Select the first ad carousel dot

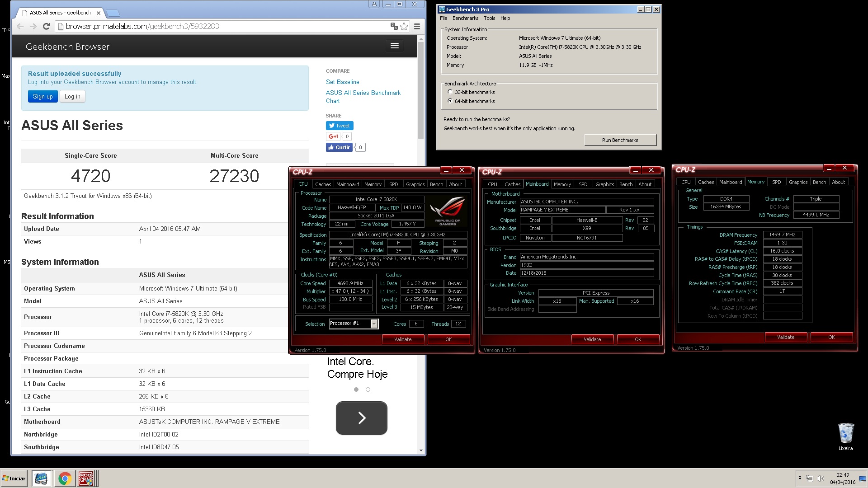tap(356, 389)
